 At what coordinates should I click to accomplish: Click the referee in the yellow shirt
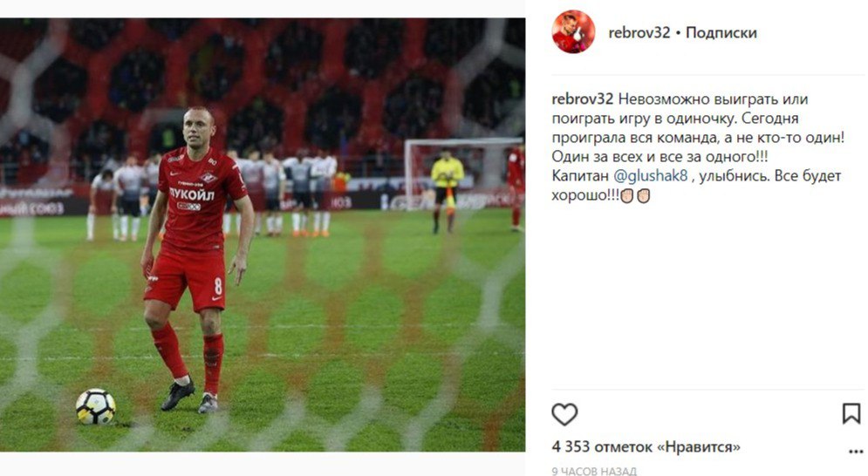pos(446,190)
